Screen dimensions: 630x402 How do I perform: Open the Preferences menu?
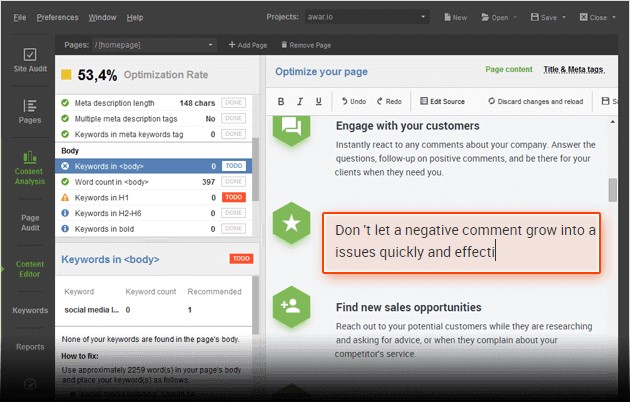(x=57, y=17)
